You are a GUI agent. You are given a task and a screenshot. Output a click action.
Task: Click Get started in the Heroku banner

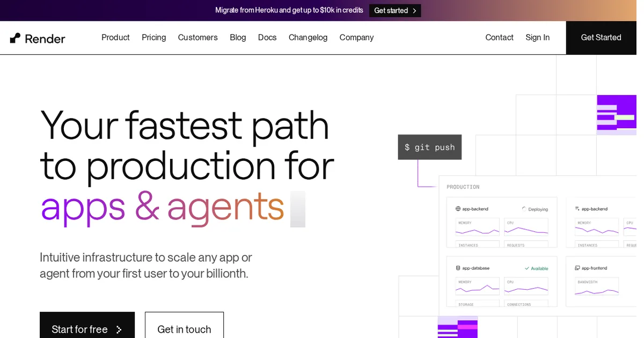click(x=395, y=11)
